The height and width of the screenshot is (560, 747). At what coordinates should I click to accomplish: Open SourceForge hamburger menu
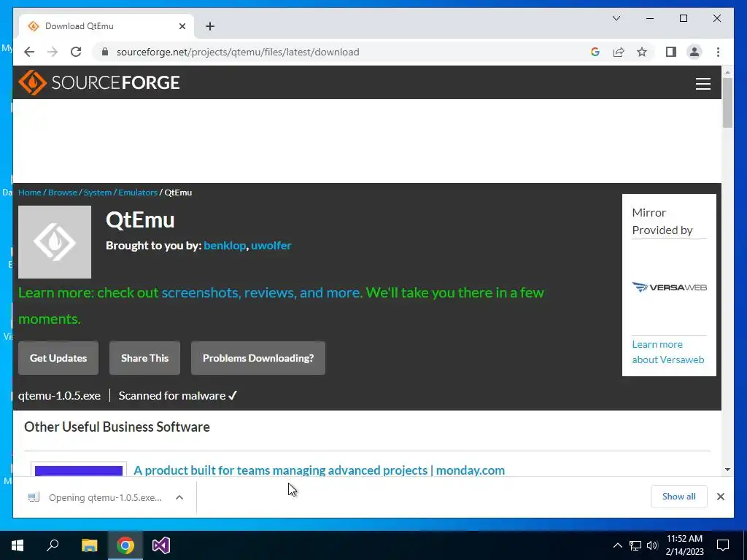[703, 83]
